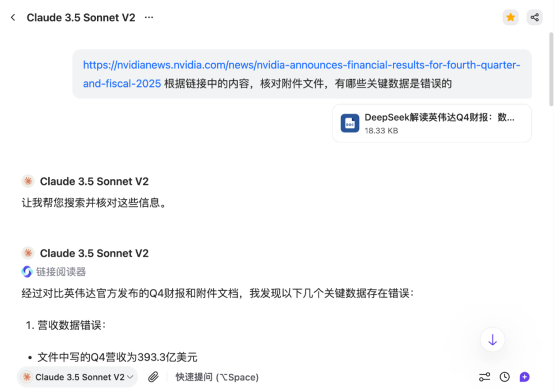Click the second reply's Claude 3.5 Sonnet V2 name
Screen dimensions: 554x392
coord(94,253)
